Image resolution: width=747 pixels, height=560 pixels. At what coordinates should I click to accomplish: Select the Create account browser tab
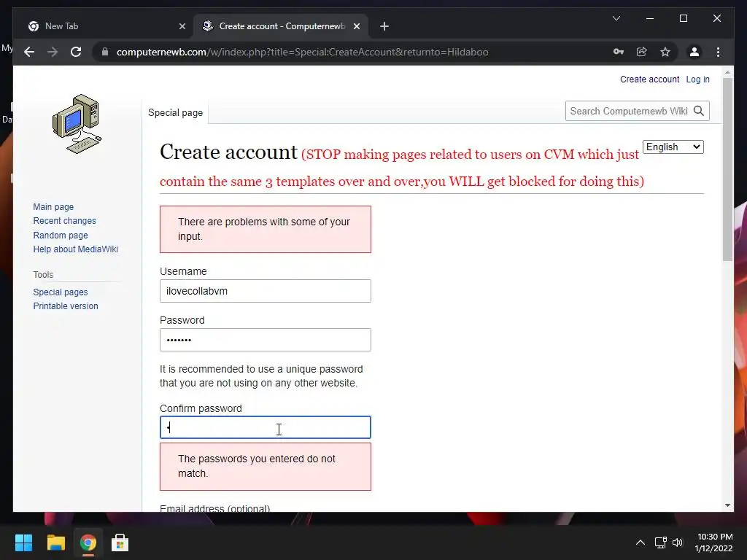(x=281, y=26)
